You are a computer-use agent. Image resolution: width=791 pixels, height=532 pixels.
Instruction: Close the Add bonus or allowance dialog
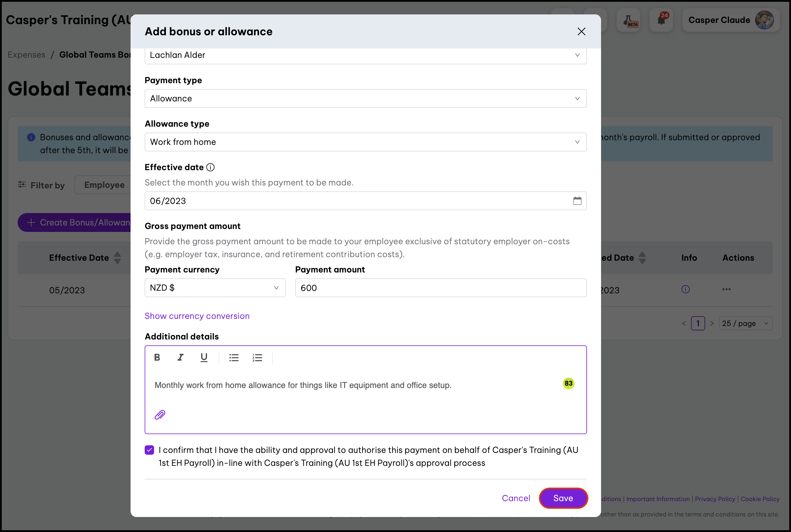581,31
